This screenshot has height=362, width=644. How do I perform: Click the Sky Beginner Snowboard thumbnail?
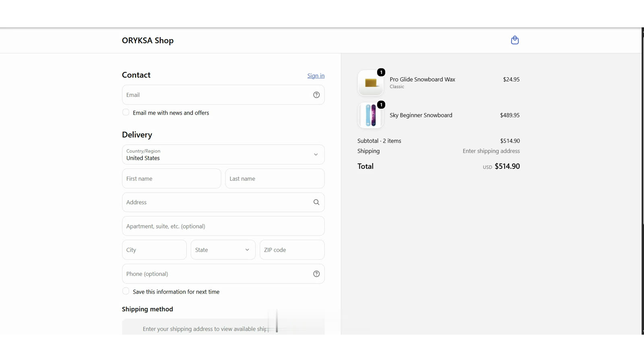pos(370,115)
